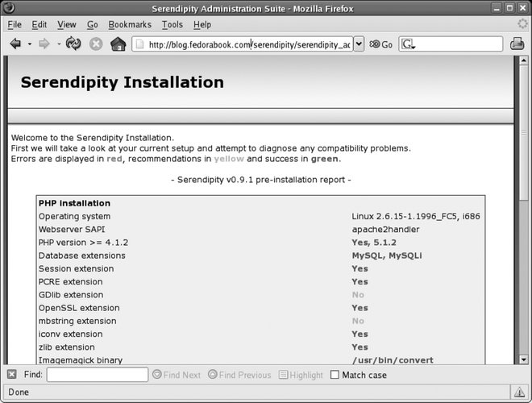Image resolution: width=532 pixels, height=403 pixels.
Task: Enable the Match case checkbox
Action: pos(335,375)
